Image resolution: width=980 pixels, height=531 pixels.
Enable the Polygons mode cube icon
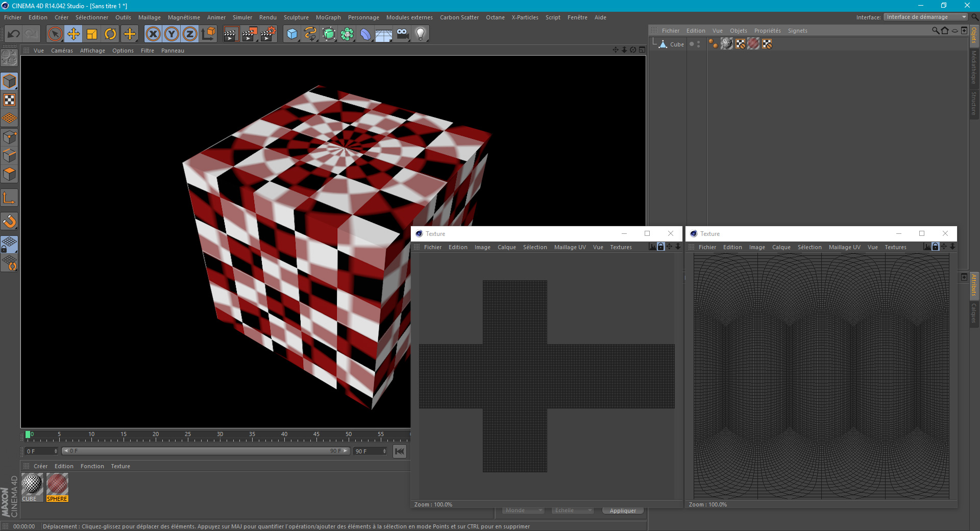9,174
